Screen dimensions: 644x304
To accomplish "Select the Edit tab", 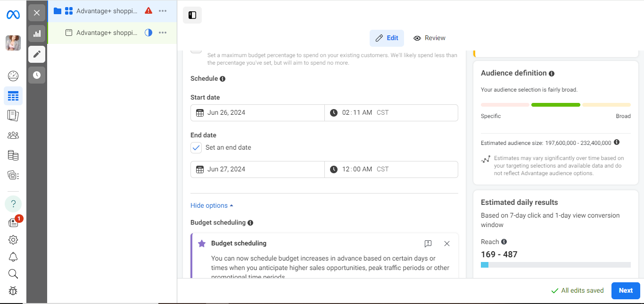I will click(387, 38).
